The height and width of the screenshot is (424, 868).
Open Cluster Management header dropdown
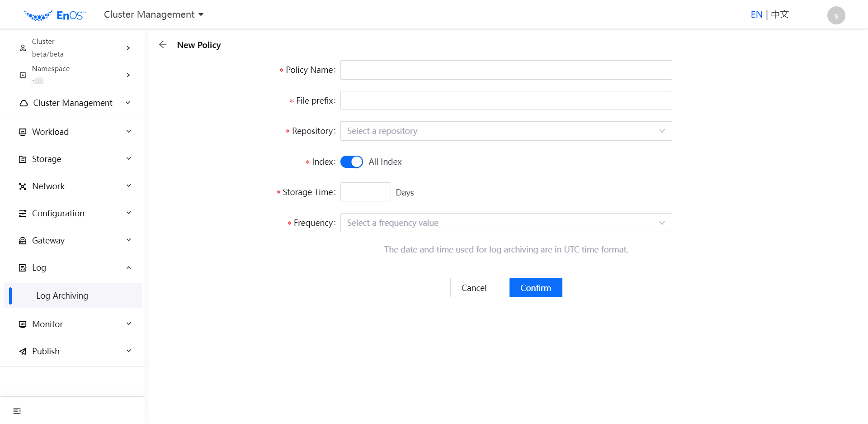154,14
